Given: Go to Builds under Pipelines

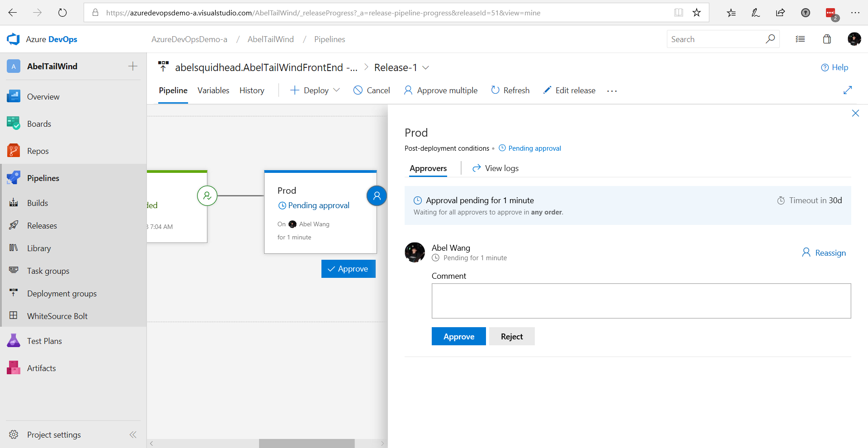Looking at the screenshot, I should (x=38, y=203).
